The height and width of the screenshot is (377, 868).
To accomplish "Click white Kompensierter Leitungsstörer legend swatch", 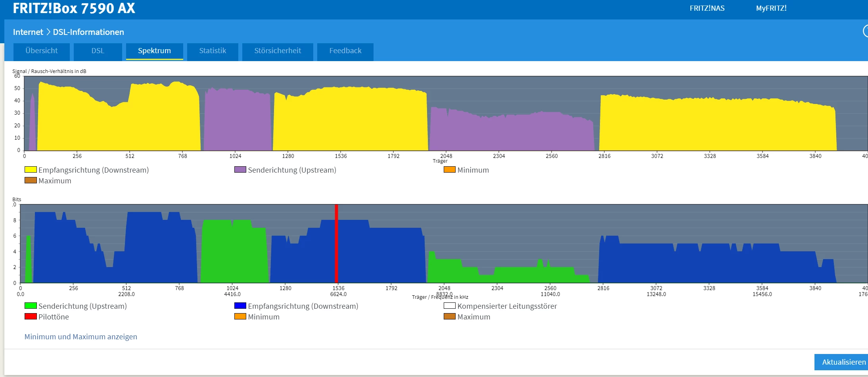I will pyautogui.click(x=449, y=306).
